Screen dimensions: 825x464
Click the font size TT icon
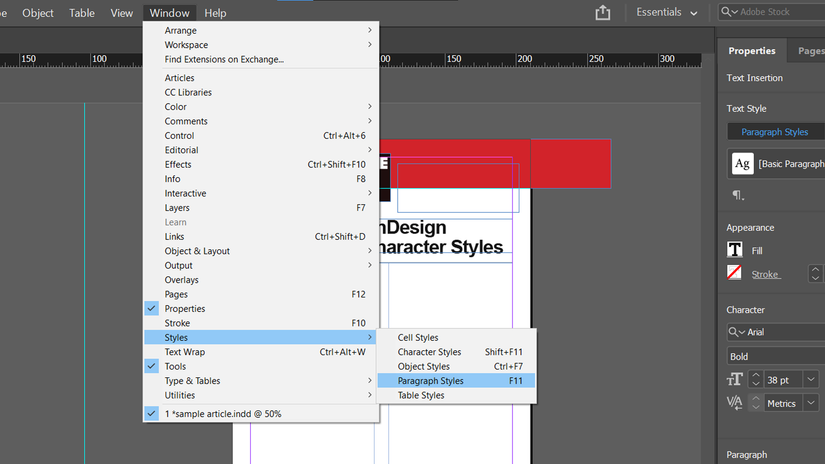point(735,379)
